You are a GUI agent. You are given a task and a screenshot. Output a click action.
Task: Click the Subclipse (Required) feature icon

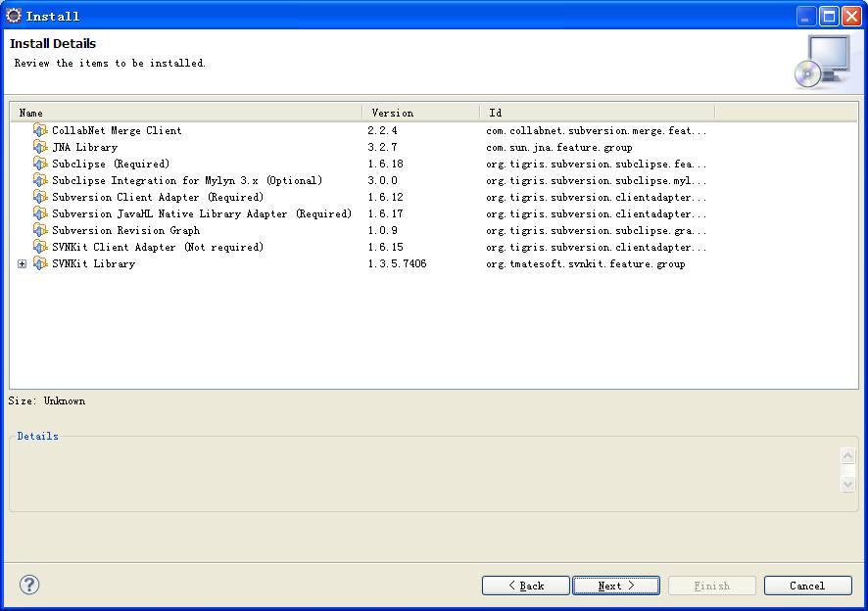pyautogui.click(x=40, y=164)
